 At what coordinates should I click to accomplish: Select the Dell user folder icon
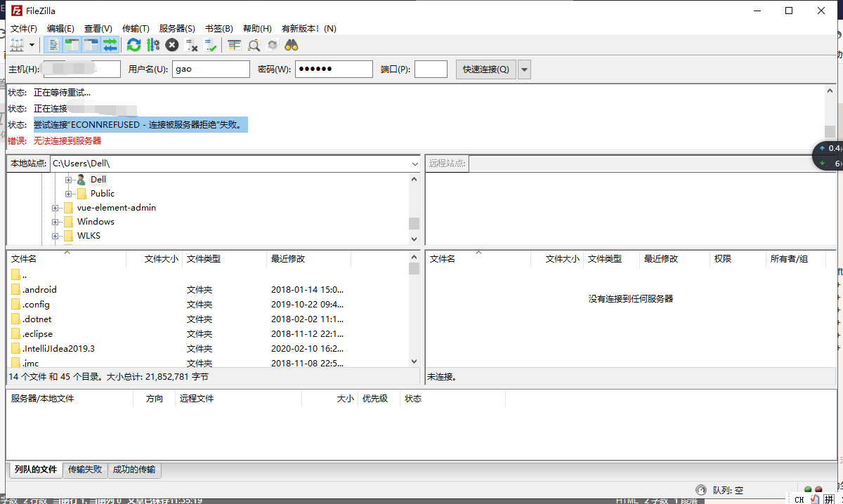click(81, 180)
